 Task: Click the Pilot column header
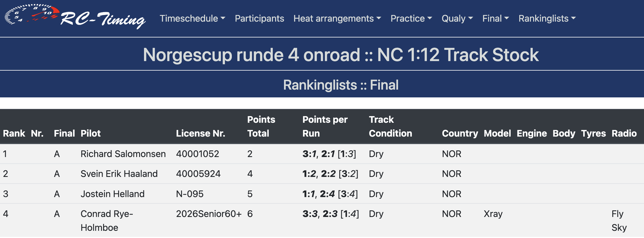tap(90, 133)
